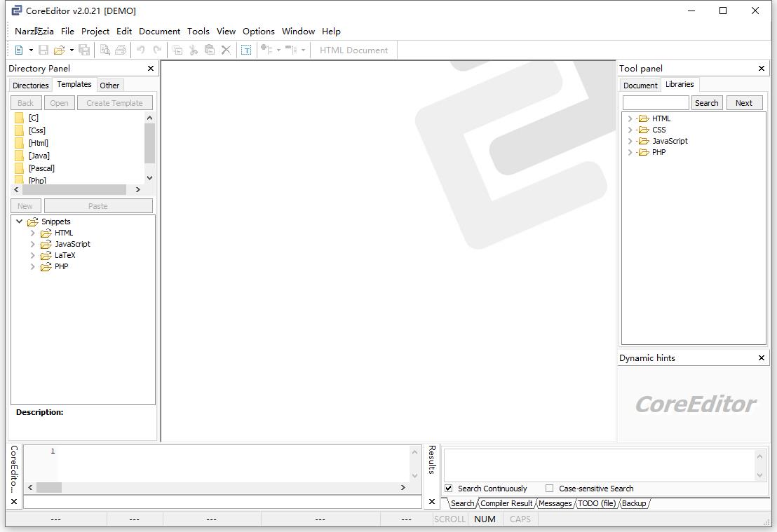Click the Cut scissors icon
Image resolution: width=777 pixels, height=532 pixels.
194,50
